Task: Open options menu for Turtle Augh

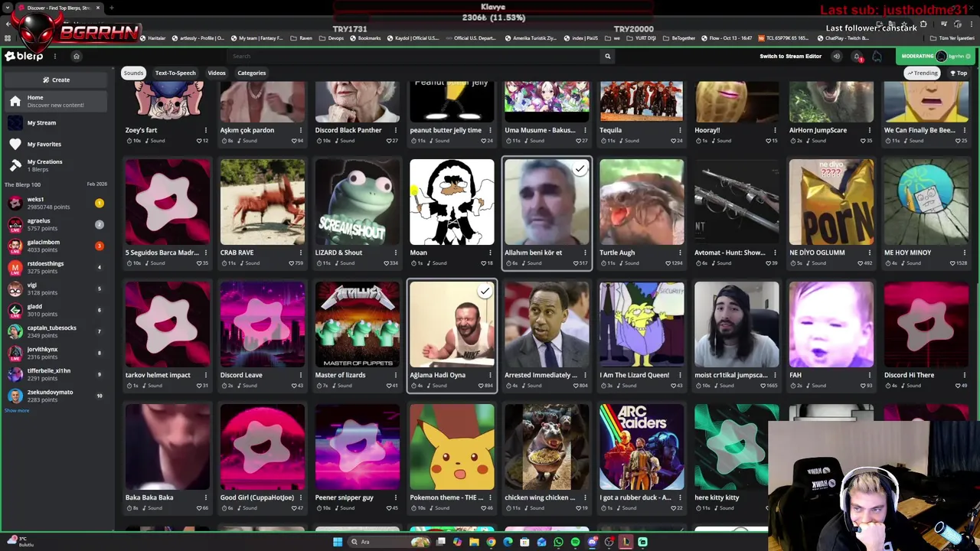Action: 680,253
